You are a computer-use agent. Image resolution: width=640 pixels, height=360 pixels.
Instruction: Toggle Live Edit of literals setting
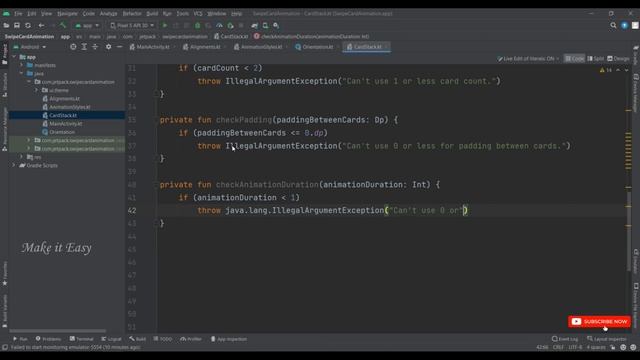coord(528,59)
